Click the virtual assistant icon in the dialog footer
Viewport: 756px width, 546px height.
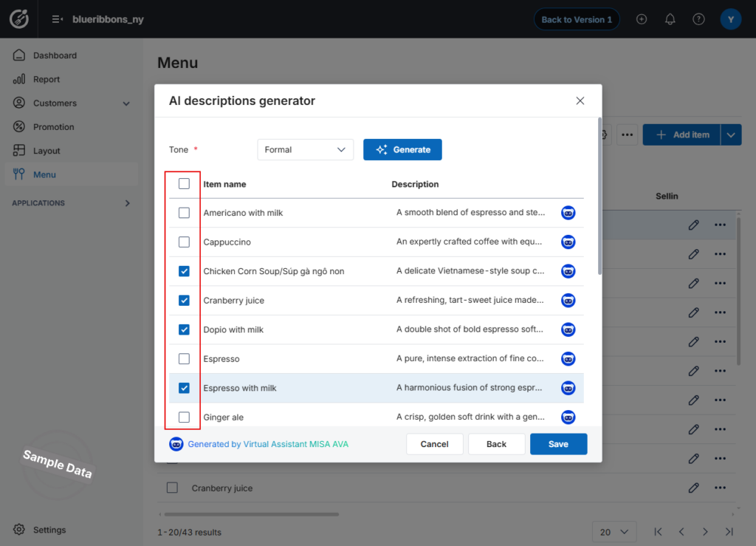point(176,444)
